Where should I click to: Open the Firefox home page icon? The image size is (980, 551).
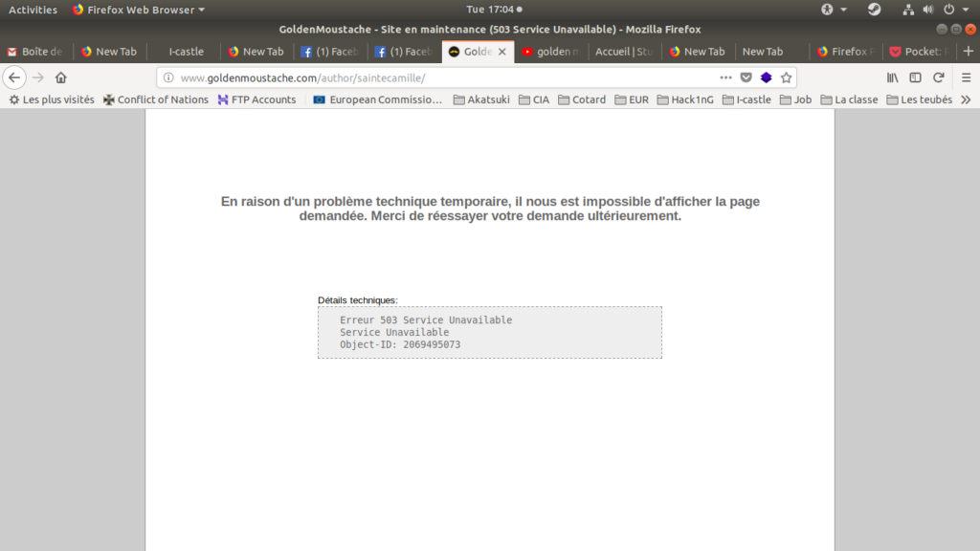[x=60, y=77]
